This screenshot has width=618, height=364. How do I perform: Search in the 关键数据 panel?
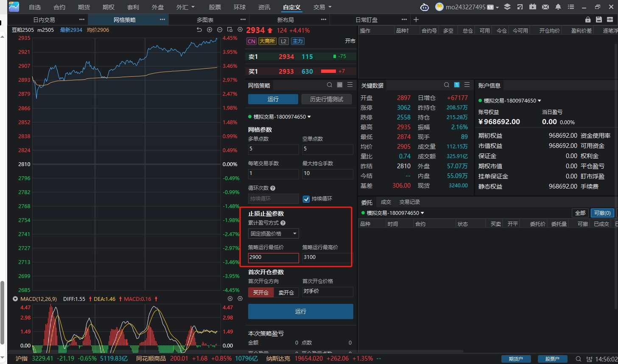click(447, 85)
